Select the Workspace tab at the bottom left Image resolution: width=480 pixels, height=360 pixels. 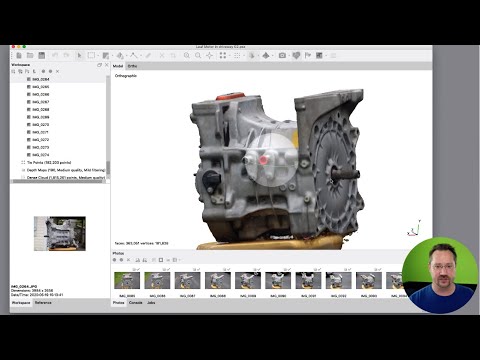pyautogui.click(x=21, y=303)
